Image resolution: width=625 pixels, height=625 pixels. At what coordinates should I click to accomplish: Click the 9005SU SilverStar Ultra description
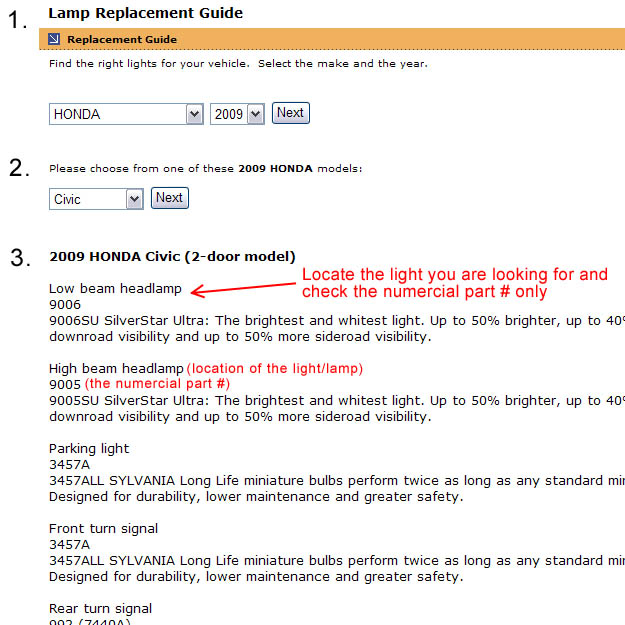point(337,409)
